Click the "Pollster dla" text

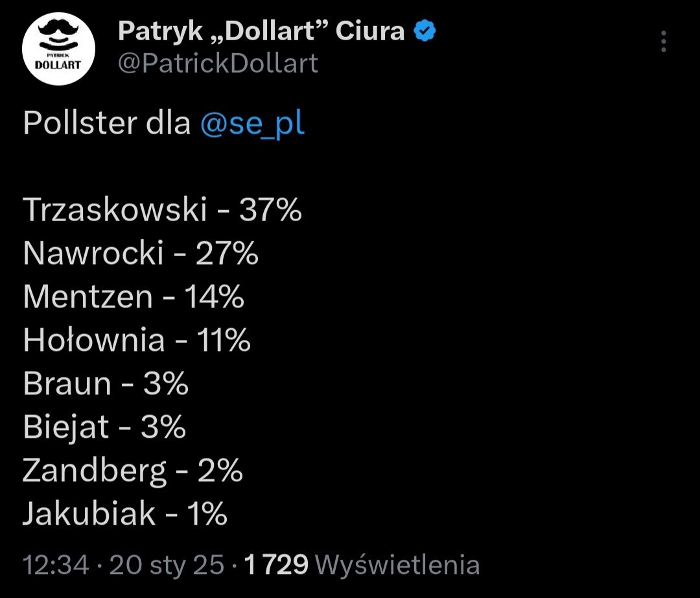[x=107, y=123]
